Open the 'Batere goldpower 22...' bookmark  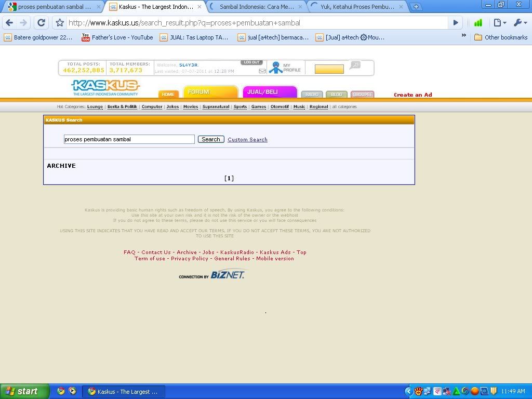pyautogui.click(x=38, y=37)
